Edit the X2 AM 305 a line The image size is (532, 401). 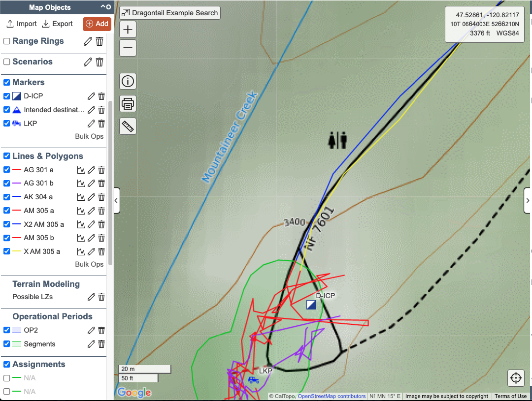tap(91, 224)
